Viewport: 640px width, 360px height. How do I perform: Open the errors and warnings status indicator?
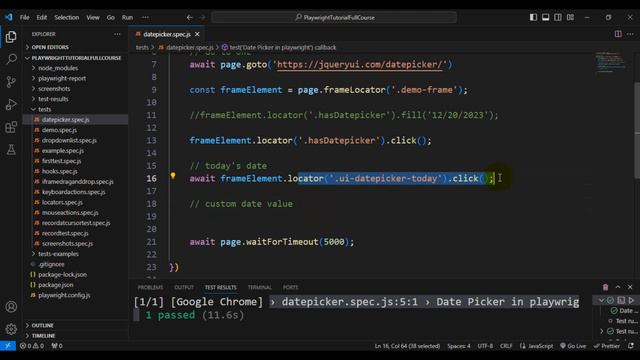click(x=32, y=346)
